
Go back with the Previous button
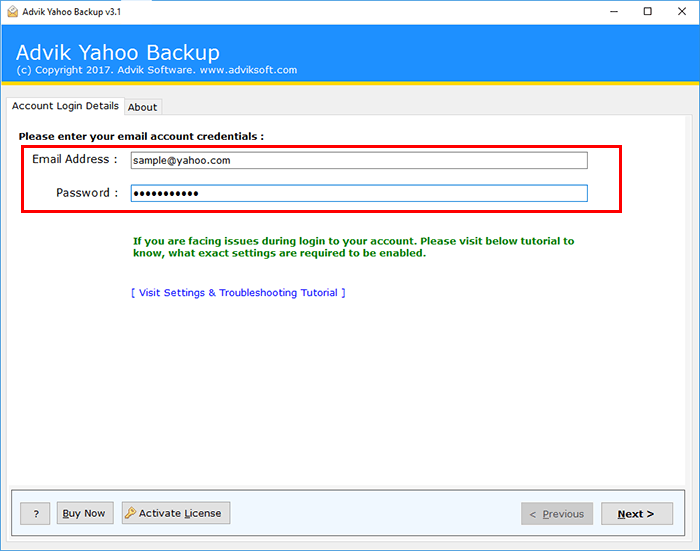557,514
